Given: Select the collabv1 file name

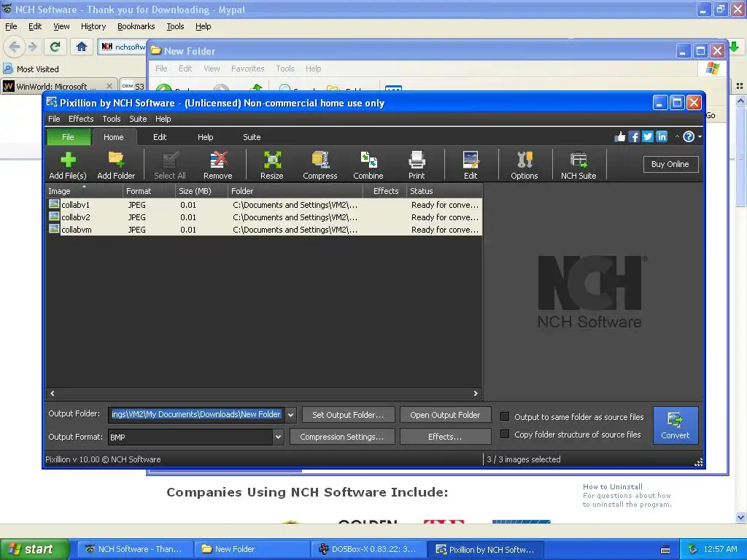Looking at the screenshot, I should [x=75, y=205].
